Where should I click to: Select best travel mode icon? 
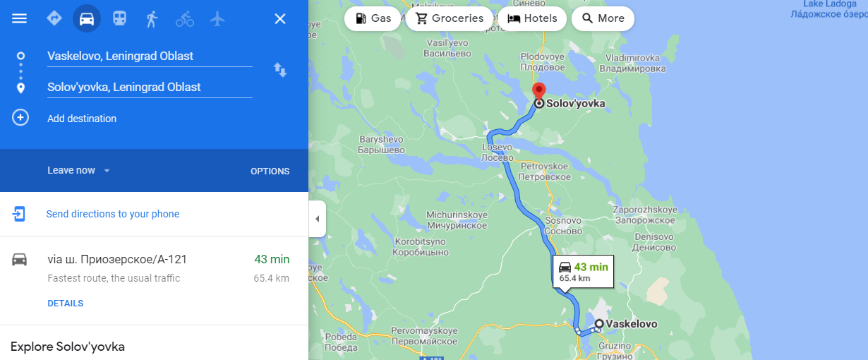point(54,18)
